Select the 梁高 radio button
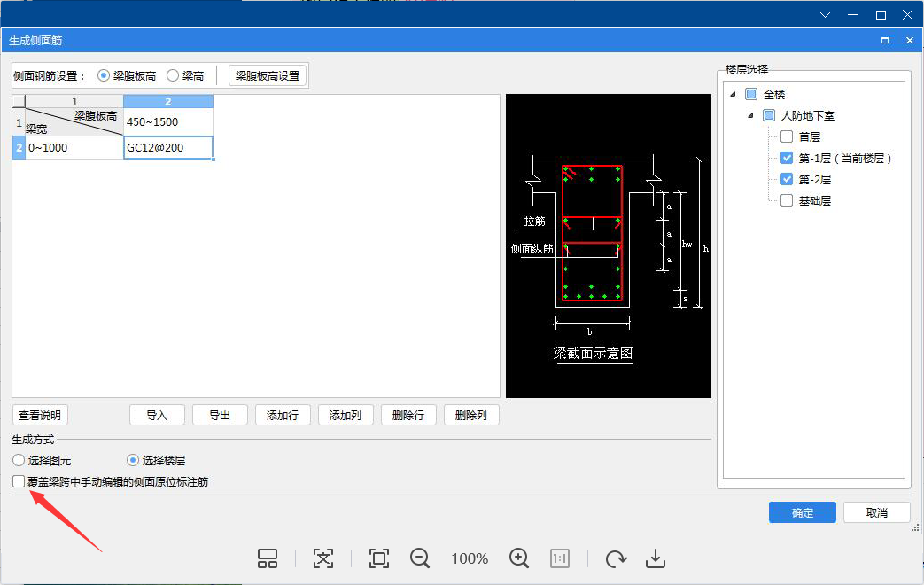Screen dimensions: 924x585 pyautogui.click(x=173, y=75)
